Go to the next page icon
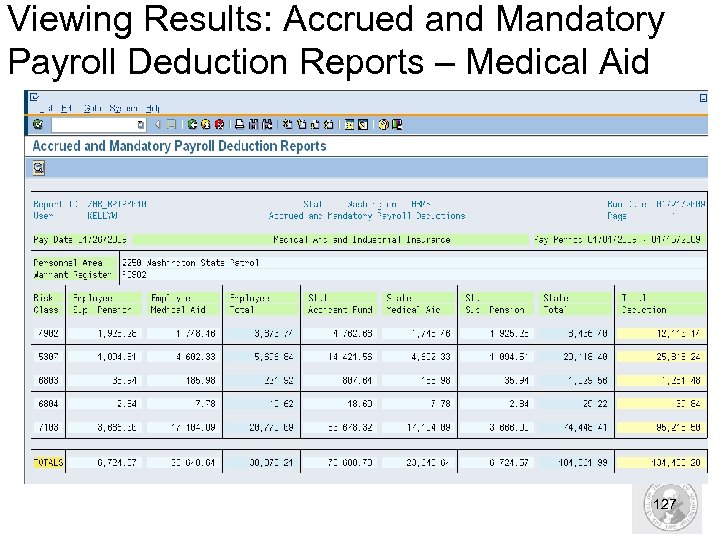 [315, 124]
